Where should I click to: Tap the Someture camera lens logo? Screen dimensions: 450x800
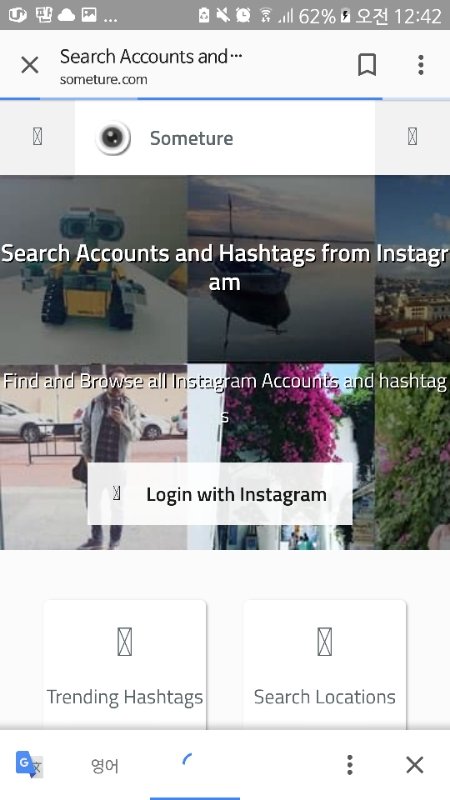pos(113,137)
